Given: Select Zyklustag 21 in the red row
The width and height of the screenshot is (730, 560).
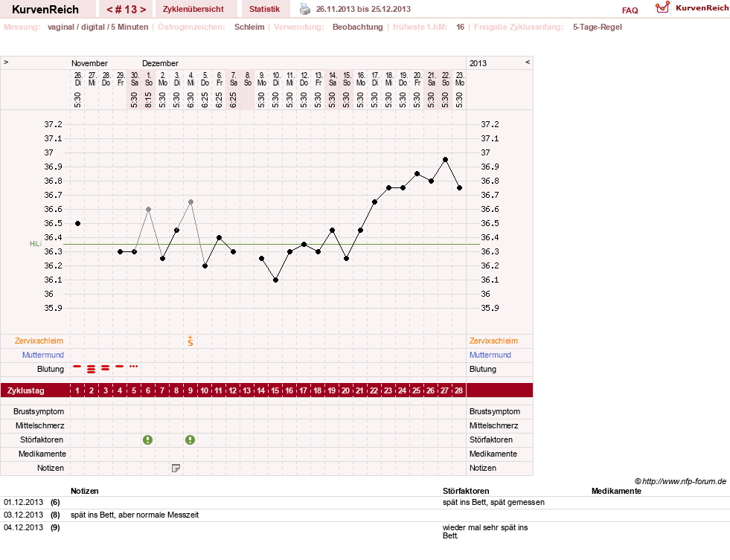Looking at the screenshot, I should [x=360, y=390].
